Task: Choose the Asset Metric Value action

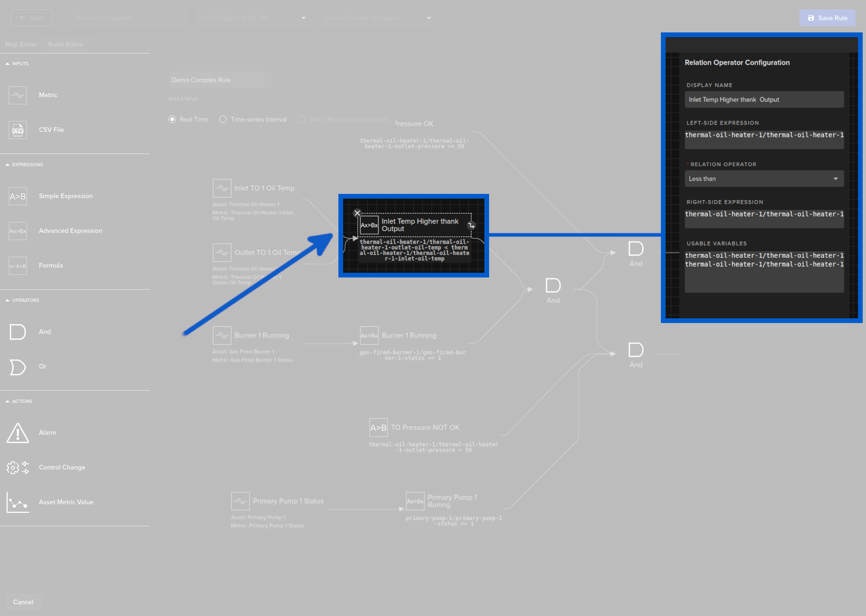Action: pos(17,502)
